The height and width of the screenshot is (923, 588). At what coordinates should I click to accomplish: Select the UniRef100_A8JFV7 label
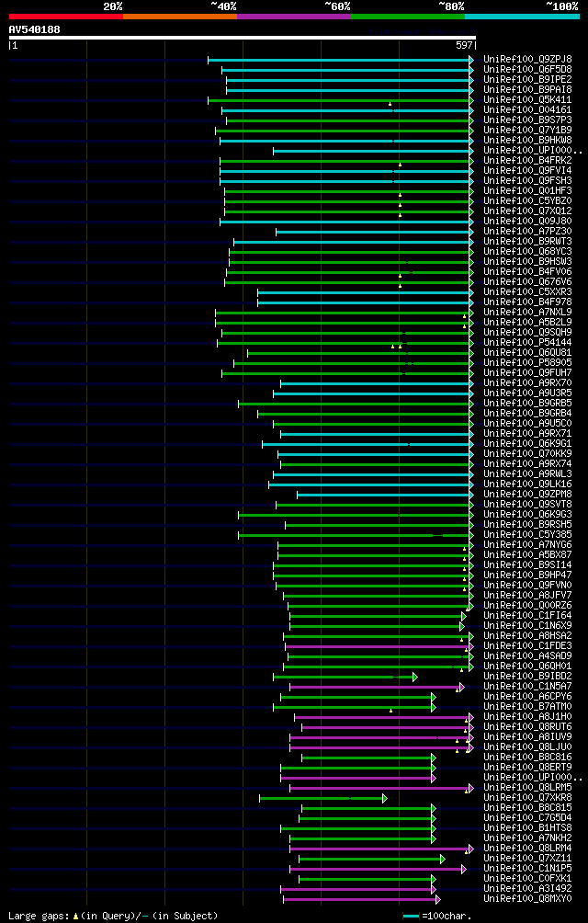coord(527,595)
